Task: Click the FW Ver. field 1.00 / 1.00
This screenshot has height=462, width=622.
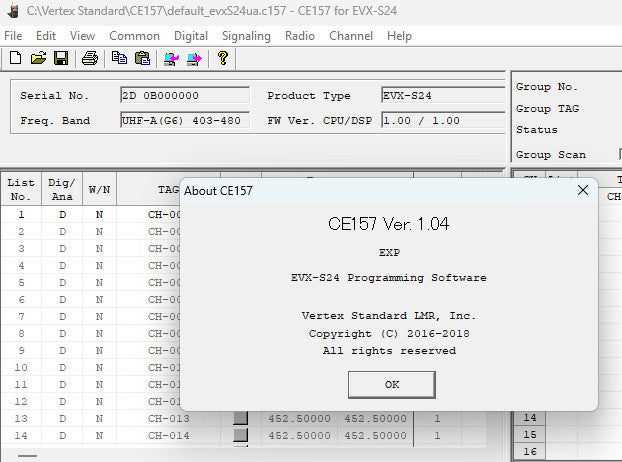Action: click(x=443, y=120)
